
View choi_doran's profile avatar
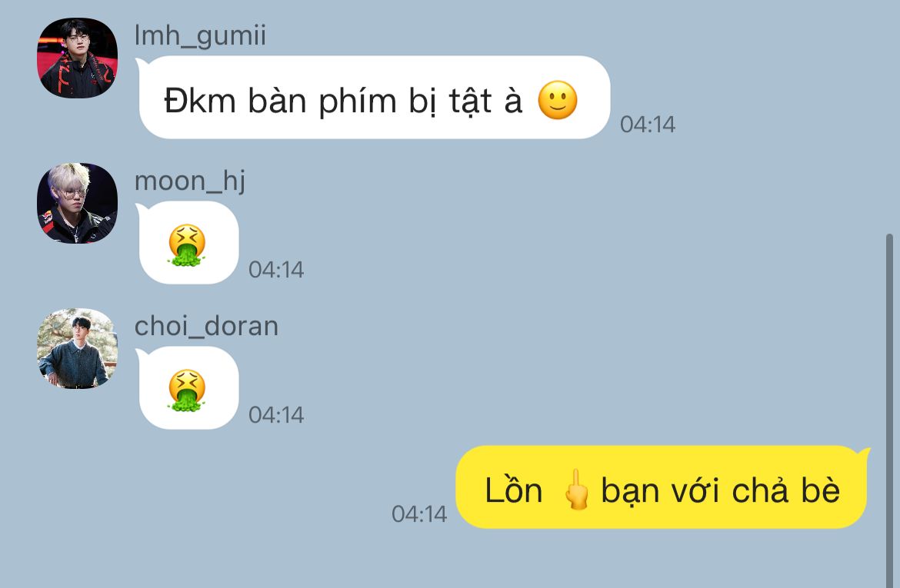tap(78, 349)
